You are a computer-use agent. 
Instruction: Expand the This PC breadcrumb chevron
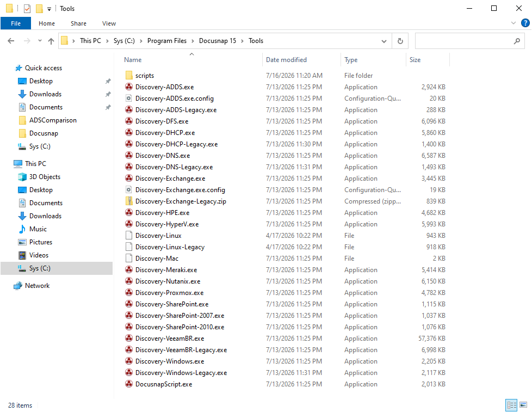pos(107,41)
